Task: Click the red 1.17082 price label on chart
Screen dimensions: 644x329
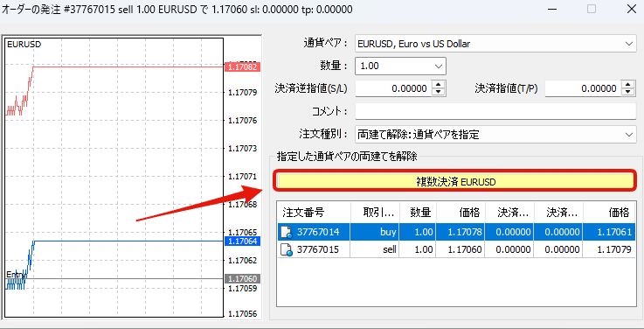Action: (243, 66)
